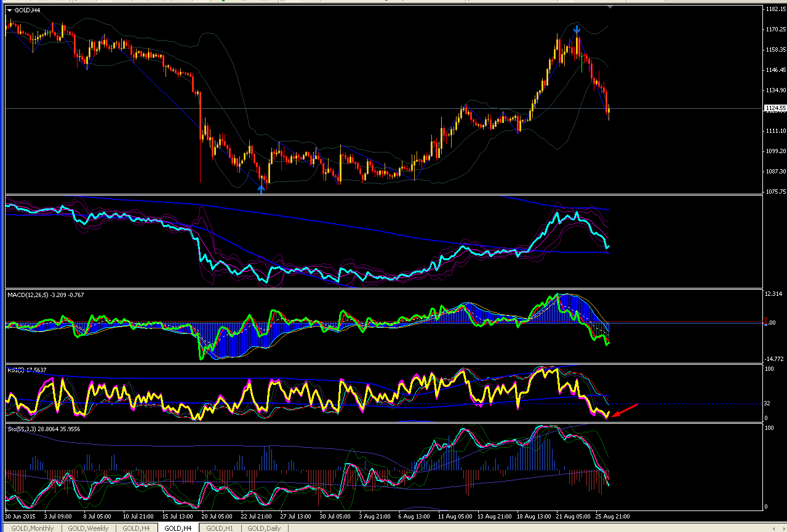This screenshot has width=787, height=532.
Task: Click the 1087.30 price scale value
Action: 775,172
